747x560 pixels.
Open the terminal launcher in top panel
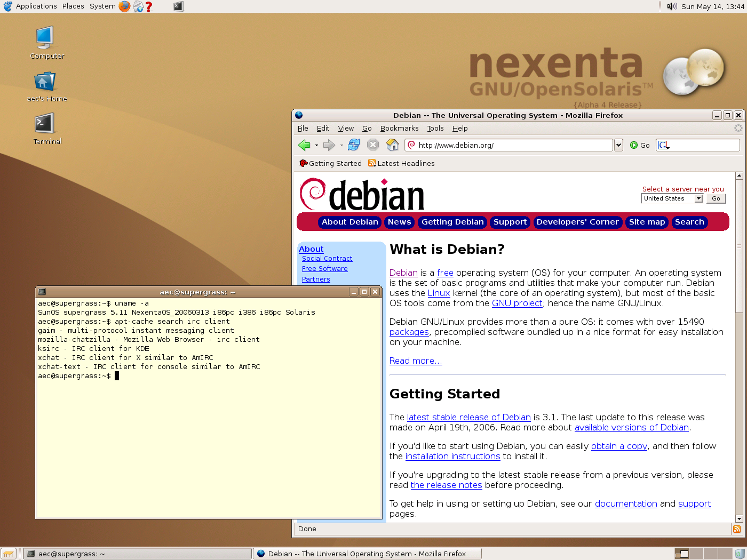coord(178,6)
